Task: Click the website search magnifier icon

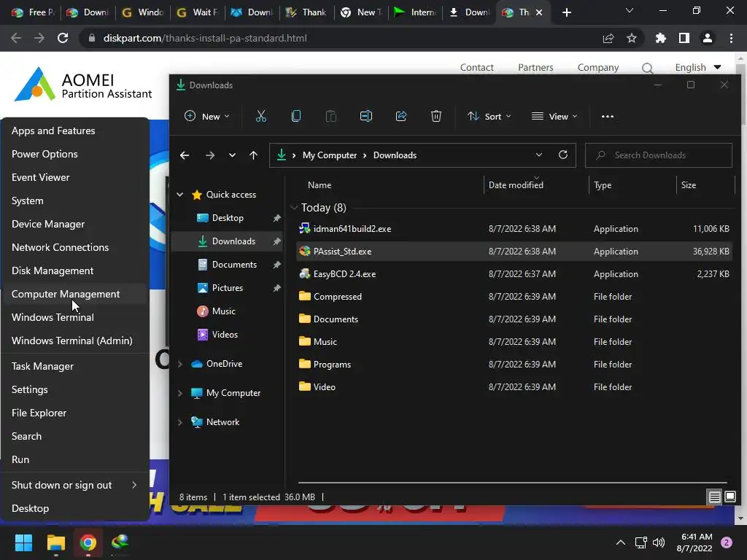Action: (x=648, y=68)
